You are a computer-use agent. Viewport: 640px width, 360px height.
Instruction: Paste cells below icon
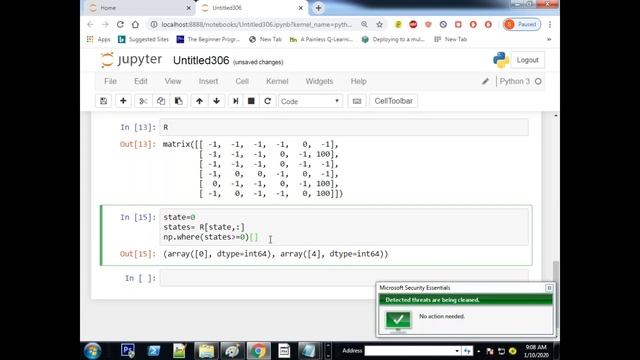(178, 101)
